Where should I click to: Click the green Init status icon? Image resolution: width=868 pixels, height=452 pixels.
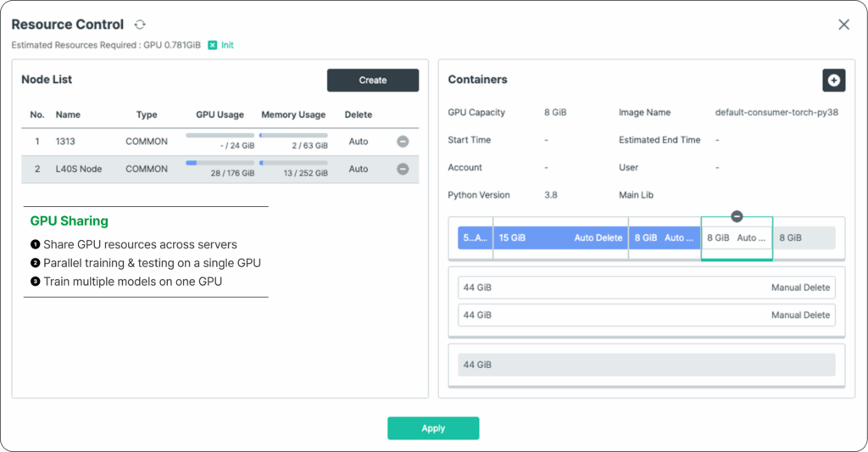click(x=213, y=45)
